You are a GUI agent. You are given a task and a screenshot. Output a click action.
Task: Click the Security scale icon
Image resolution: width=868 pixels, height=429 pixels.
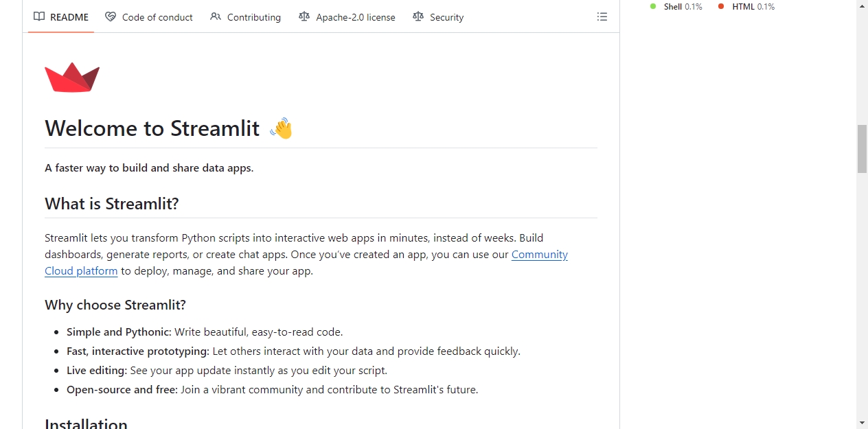418,17
